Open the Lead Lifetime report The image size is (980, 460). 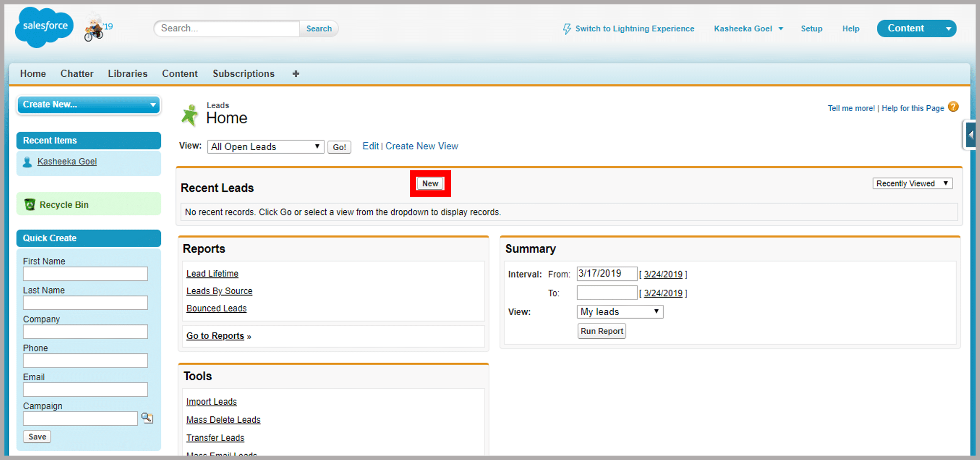[x=212, y=274]
